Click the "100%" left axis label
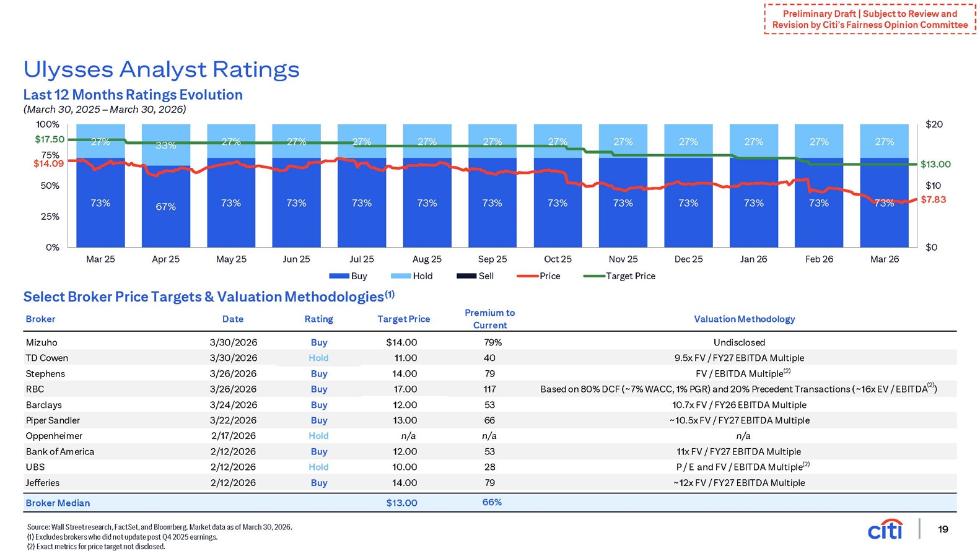 point(48,124)
